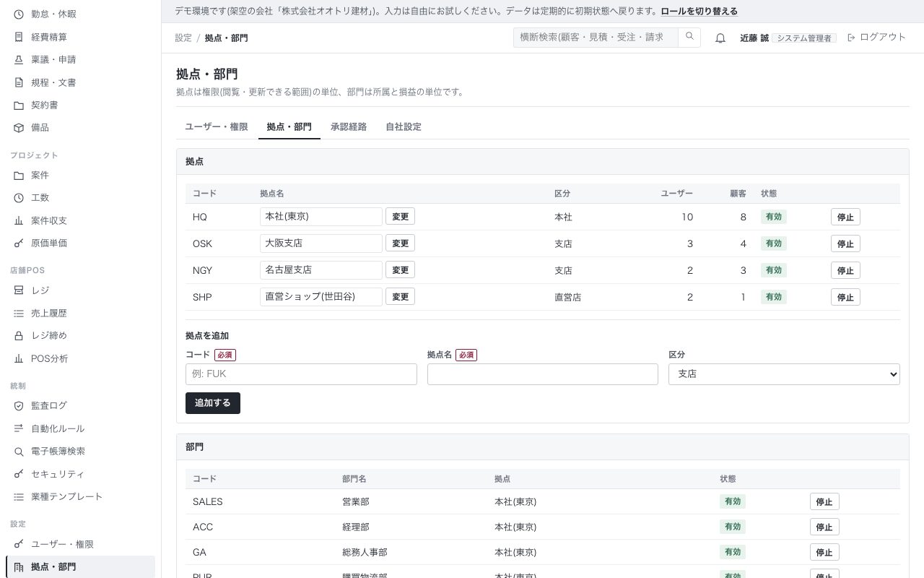924x578 pixels.
Task: Switch to the 自社設定 tab
Action: click(404, 126)
